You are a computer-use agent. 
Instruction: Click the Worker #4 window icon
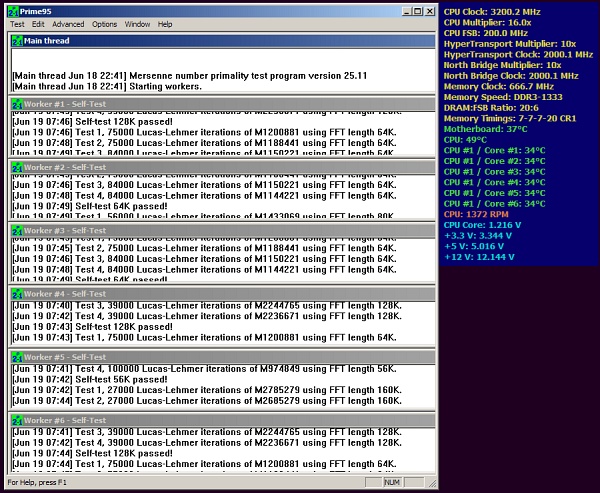tap(17, 294)
